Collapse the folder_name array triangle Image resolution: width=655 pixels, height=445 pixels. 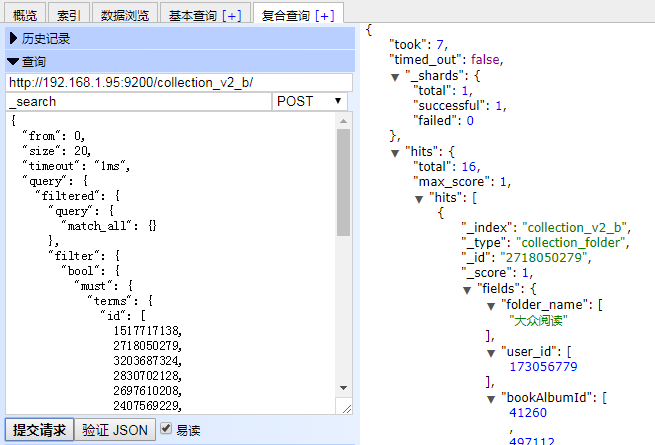pos(491,305)
